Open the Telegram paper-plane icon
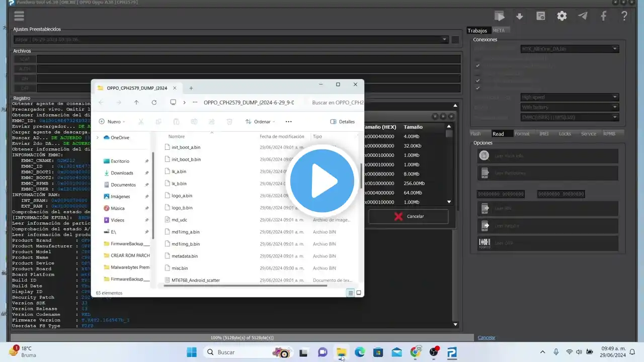 (583, 16)
